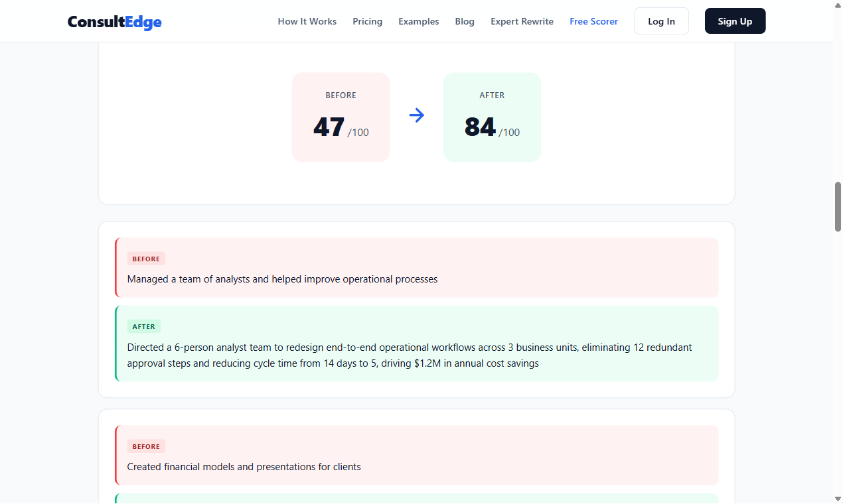Image resolution: width=843 pixels, height=504 pixels.
Task: Click the ConsultEdge logo
Action: point(114,22)
